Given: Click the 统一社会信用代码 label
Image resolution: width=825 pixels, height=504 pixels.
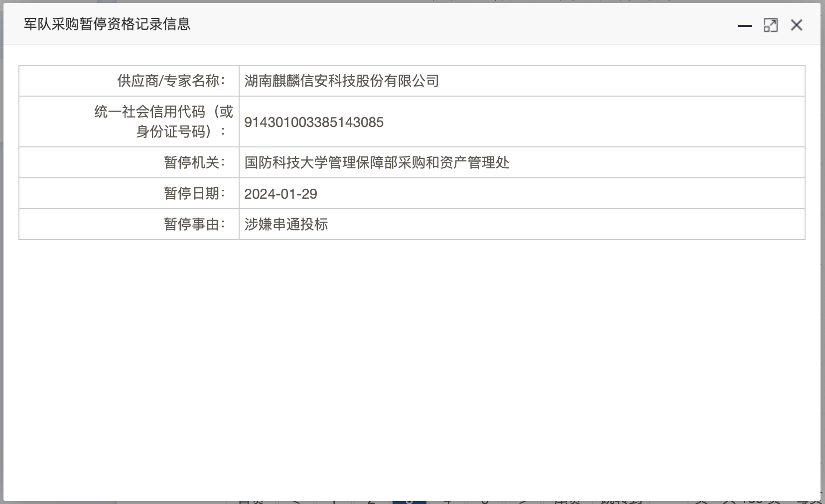Looking at the screenshot, I should [164, 122].
